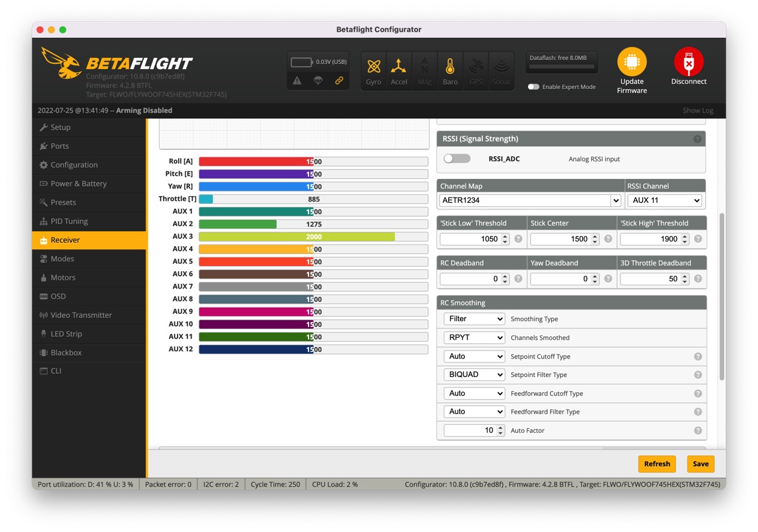The image size is (758, 532).
Task: Click the Stick Center value field
Action: (x=565, y=239)
